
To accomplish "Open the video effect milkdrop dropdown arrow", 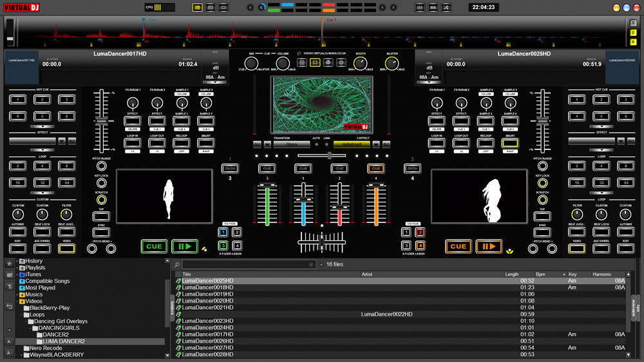I will click(x=376, y=145).
